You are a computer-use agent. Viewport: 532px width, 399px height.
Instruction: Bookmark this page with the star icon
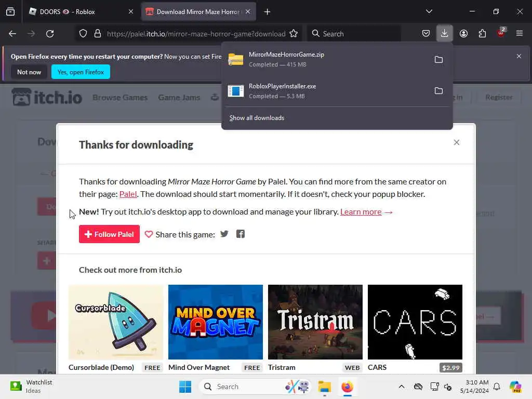point(294,34)
